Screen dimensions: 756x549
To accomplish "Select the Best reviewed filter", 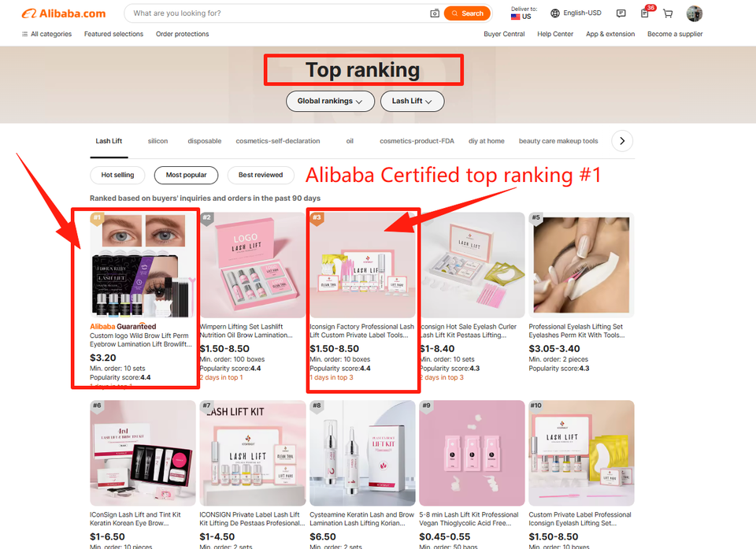I will (x=261, y=175).
